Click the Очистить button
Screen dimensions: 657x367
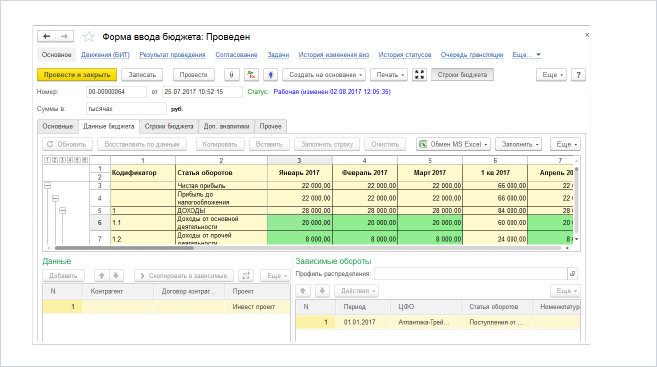[x=385, y=144]
